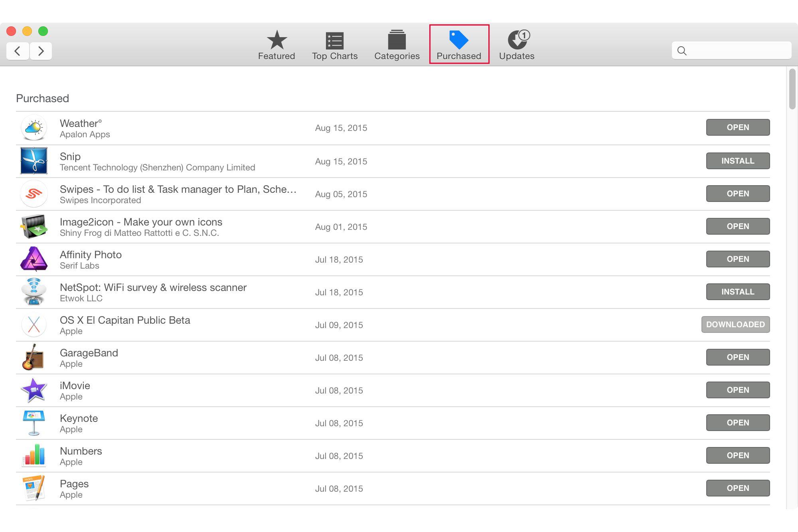Screen dimensions: 798x532
Task: Click the search magnifier icon
Action: pos(682,51)
